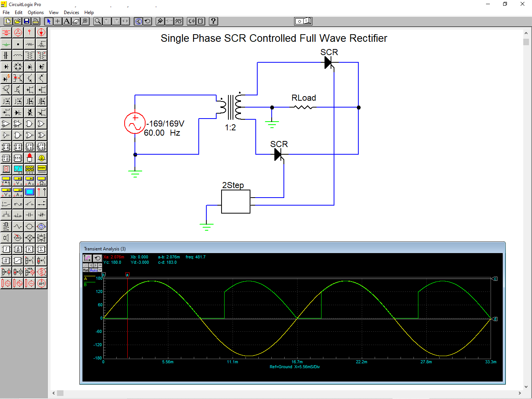Image resolution: width=532 pixels, height=399 pixels.
Task: Click the horizontal scrollbar right arrow
Action: tap(519, 393)
